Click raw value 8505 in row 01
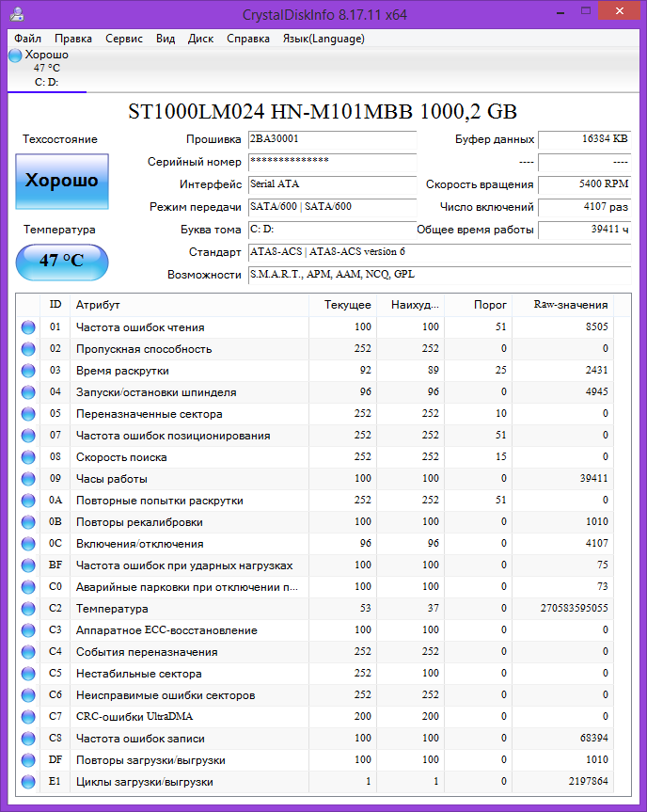This screenshot has width=647, height=812. [x=597, y=326]
